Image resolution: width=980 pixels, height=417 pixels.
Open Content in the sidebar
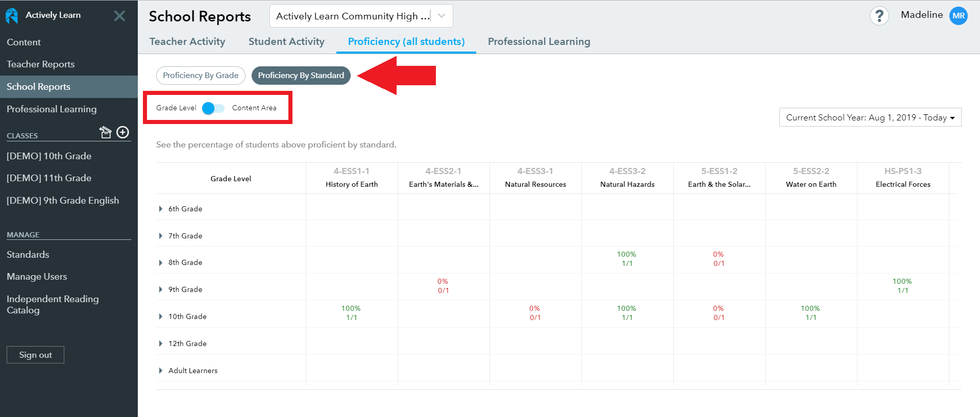tap(23, 42)
